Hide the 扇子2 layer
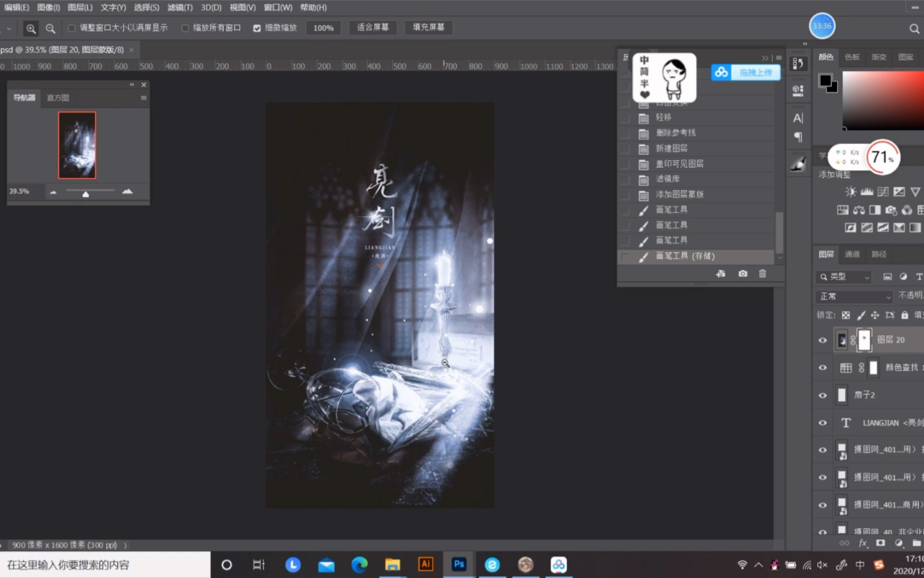924x578 pixels. point(823,396)
